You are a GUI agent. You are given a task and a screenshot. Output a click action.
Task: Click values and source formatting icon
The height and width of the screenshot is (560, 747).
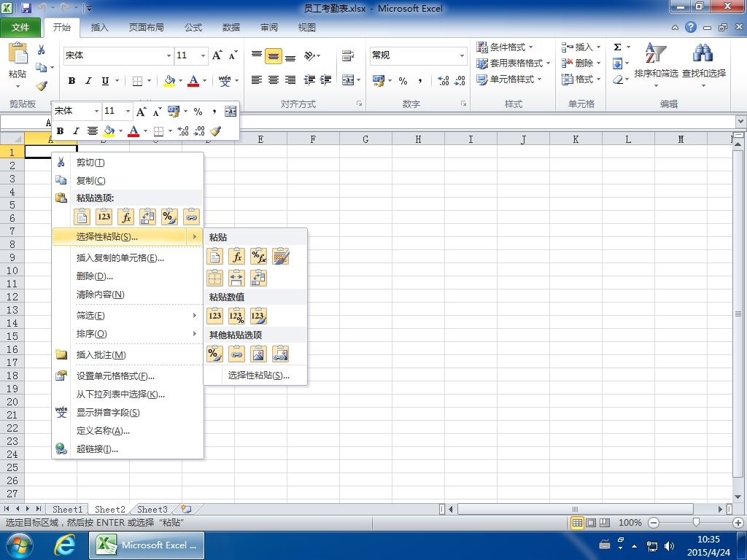tap(258, 315)
